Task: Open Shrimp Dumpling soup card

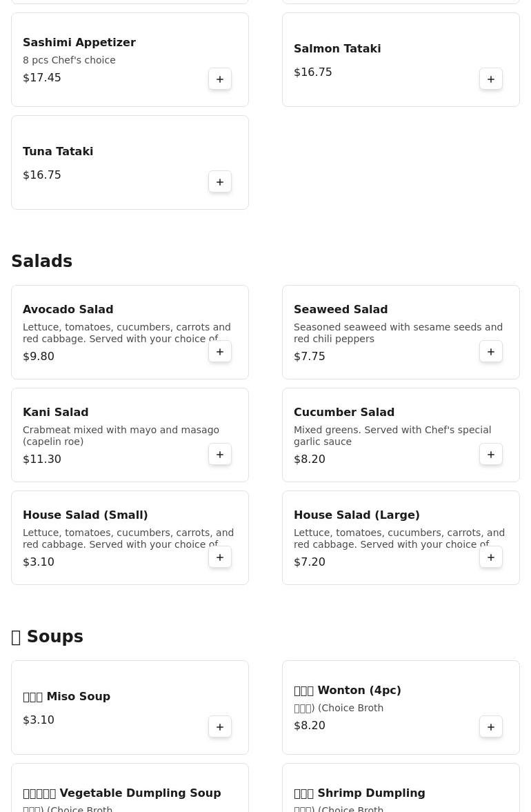Action: [x=359, y=793]
